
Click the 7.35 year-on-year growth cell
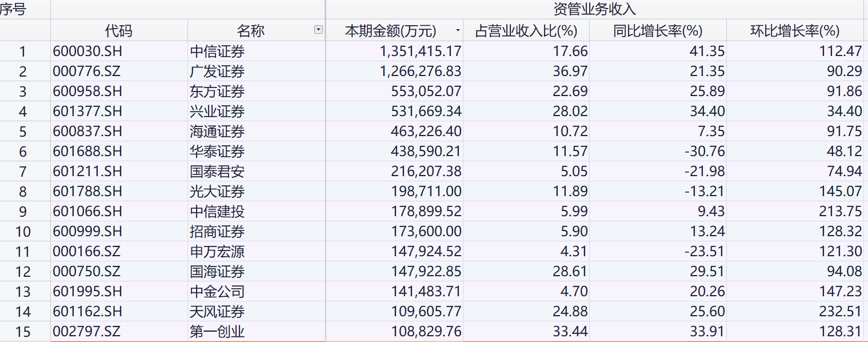(658, 132)
